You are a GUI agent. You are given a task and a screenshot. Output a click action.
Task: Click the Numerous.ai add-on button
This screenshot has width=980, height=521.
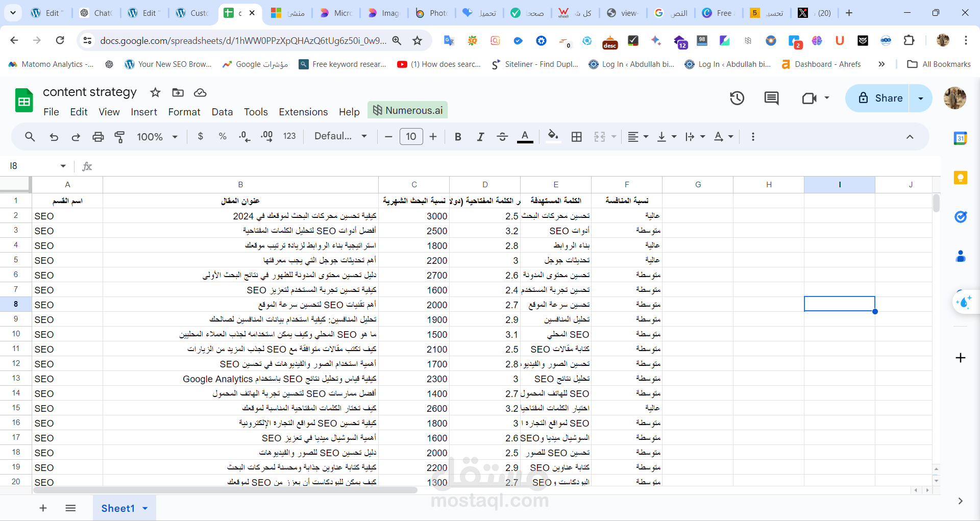[407, 110]
